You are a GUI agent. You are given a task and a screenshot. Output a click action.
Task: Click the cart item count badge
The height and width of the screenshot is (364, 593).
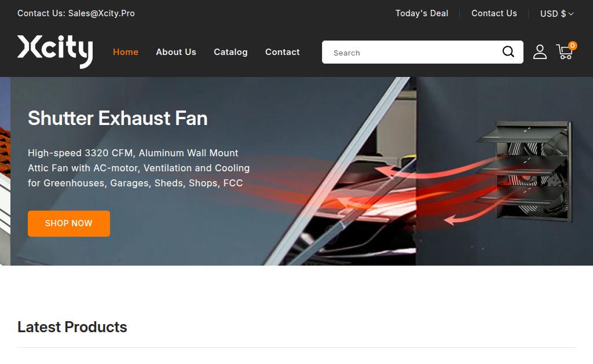[573, 45]
